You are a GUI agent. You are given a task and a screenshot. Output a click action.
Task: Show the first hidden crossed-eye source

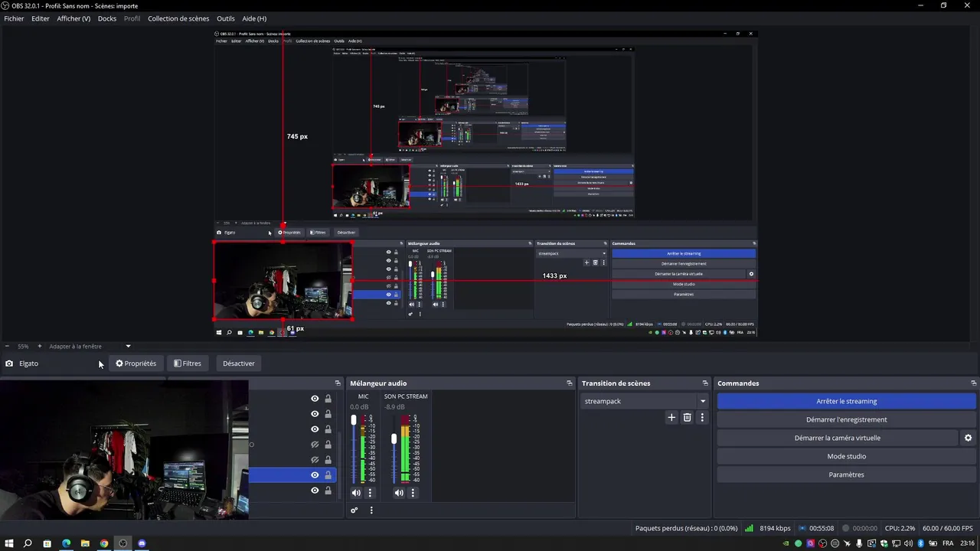point(315,445)
